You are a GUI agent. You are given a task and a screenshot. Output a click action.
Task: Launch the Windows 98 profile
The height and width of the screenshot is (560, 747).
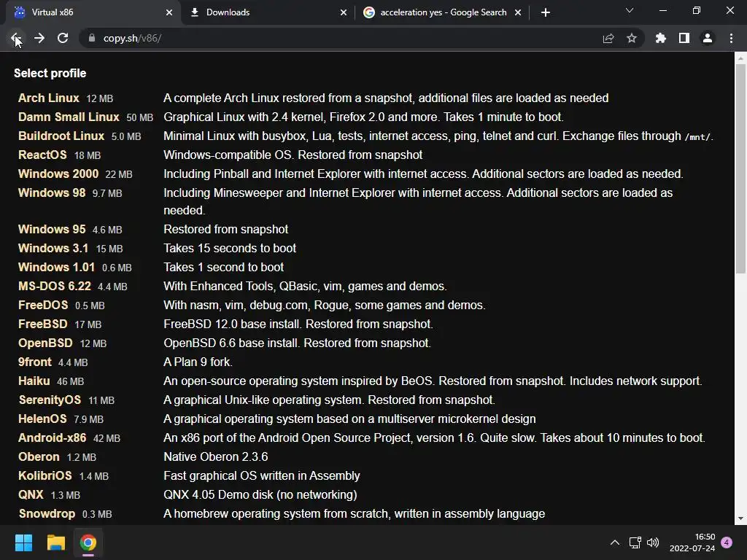(52, 192)
